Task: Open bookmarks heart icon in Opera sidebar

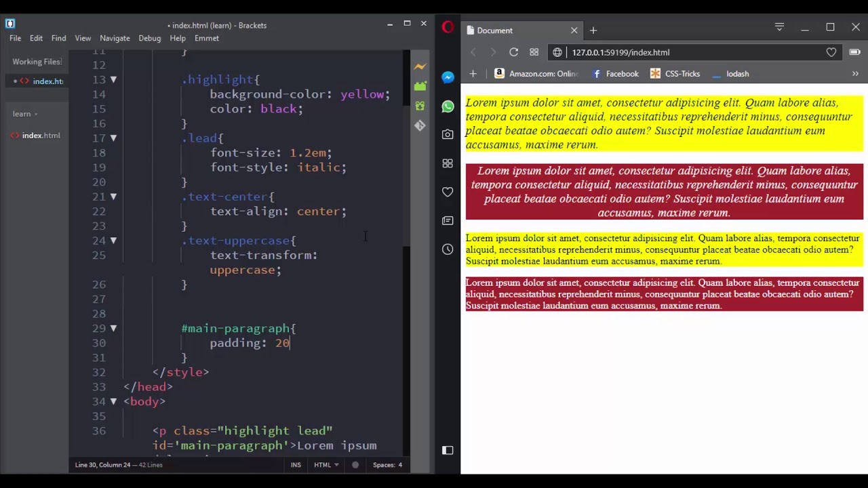Action: coord(447,192)
